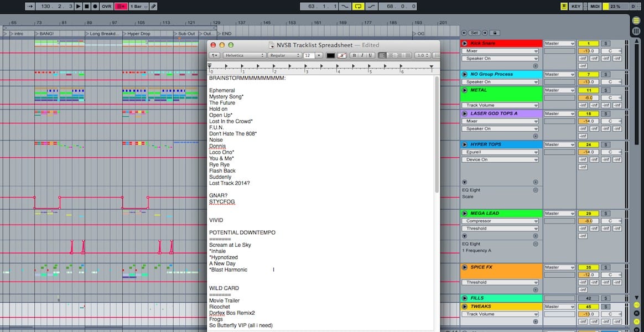Open Master output dropdown for METAL track
Viewport: 644px width, 332px height.
[559, 90]
